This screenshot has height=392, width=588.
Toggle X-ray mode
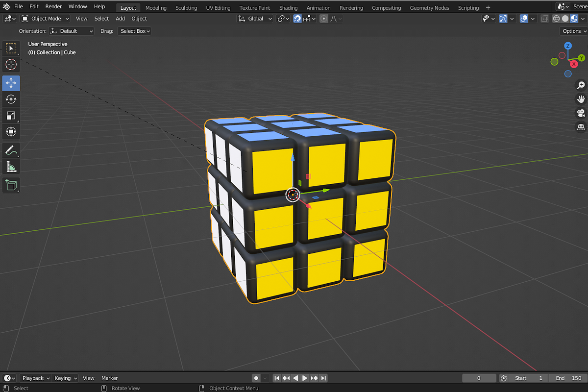[545, 19]
